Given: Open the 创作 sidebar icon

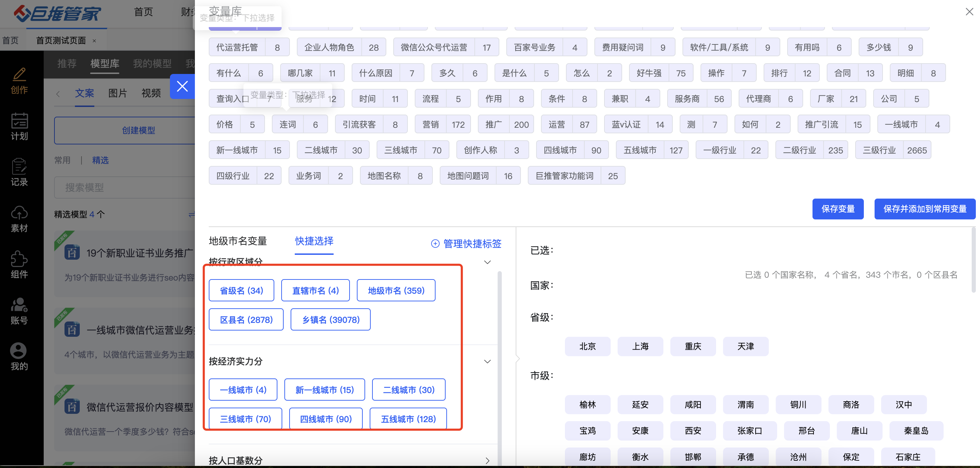Looking at the screenshot, I should pos(19,75).
